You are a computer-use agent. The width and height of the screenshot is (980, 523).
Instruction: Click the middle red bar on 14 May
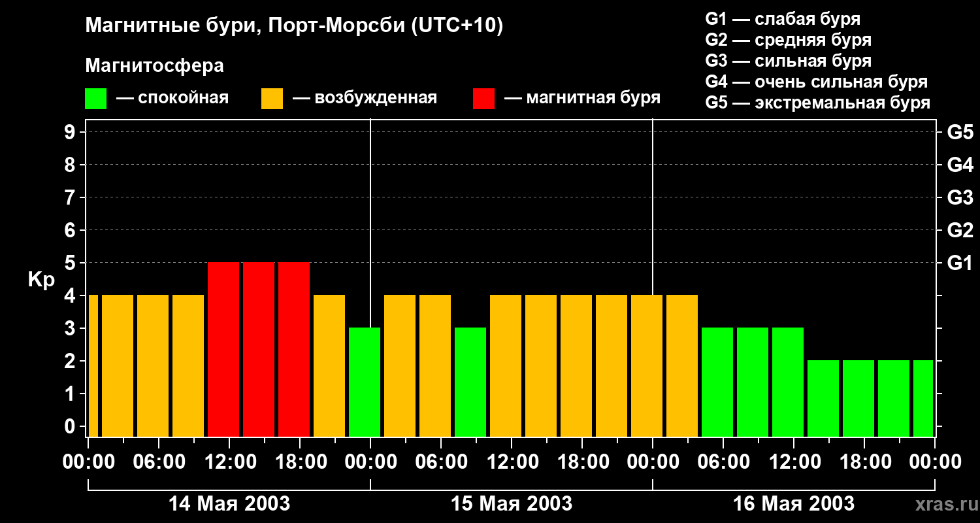click(x=259, y=349)
